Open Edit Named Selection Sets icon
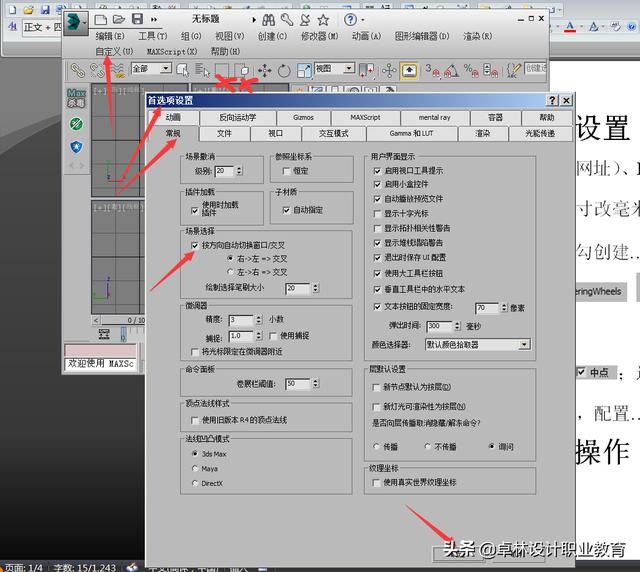Viewport: 640px width, 572px height. click(514, 71)
